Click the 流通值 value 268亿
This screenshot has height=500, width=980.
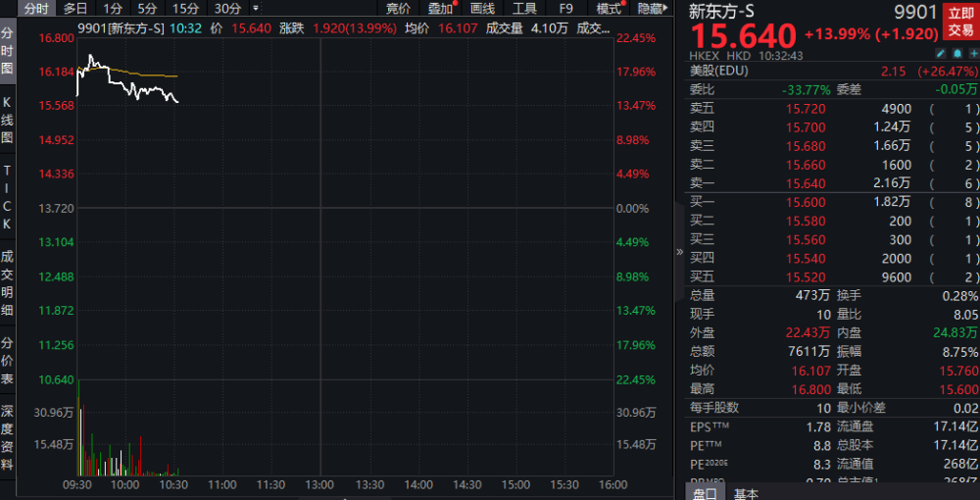[961, 464]
